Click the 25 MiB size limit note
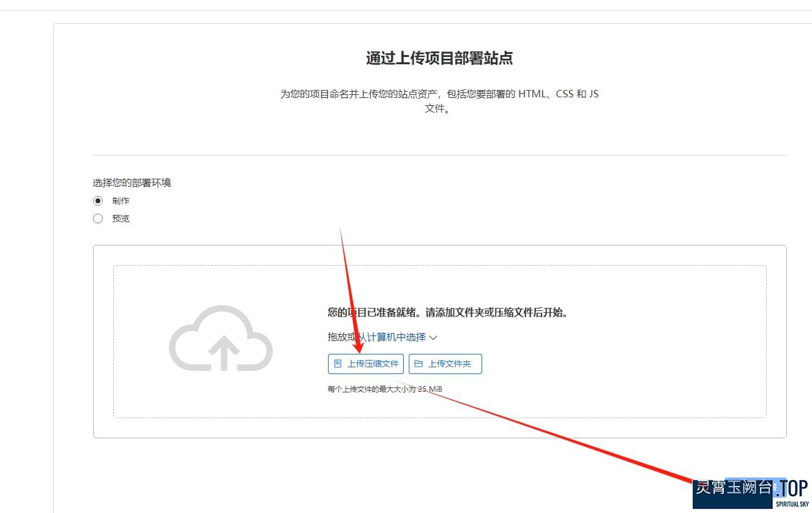The height and width of the screenshot is (513, 812). pos(385,389)
